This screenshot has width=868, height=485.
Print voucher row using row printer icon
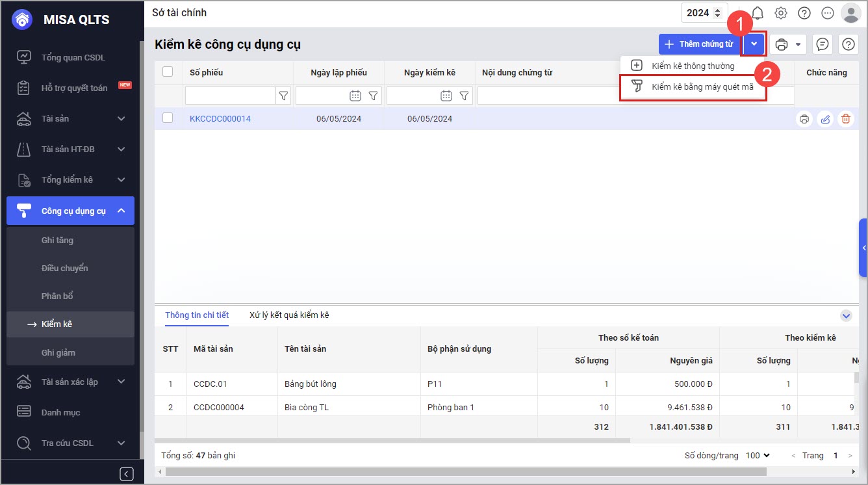(804, 119)
